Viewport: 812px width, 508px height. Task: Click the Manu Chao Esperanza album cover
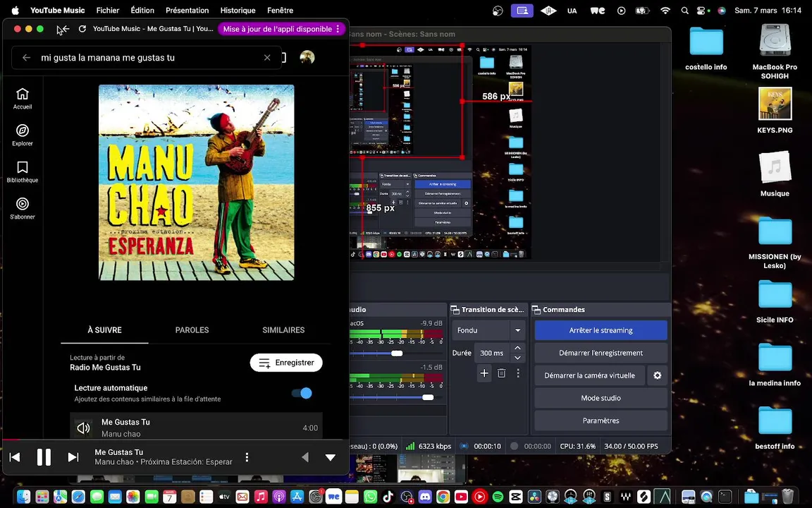(196, 183)
